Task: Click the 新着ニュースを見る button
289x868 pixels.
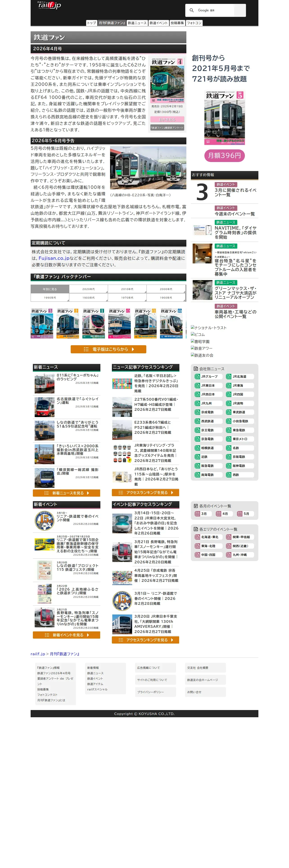Action: pos(67,493)
